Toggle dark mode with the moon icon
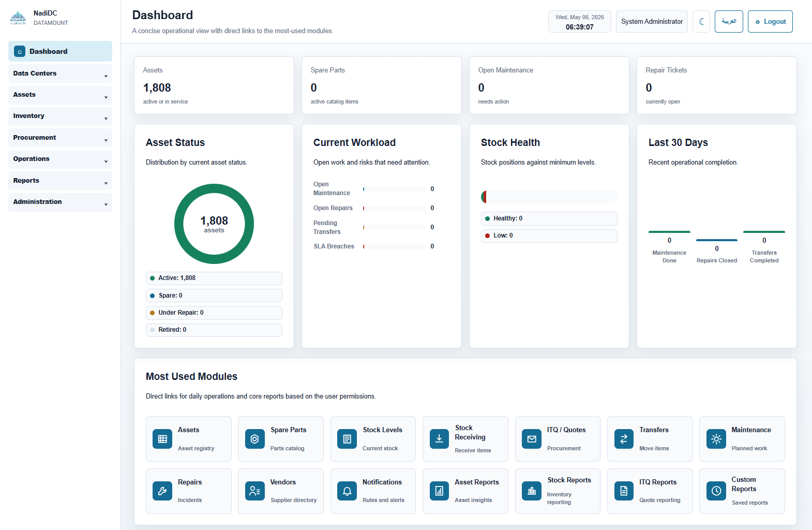This screenshot has width=812, height=530. point(701,22)
